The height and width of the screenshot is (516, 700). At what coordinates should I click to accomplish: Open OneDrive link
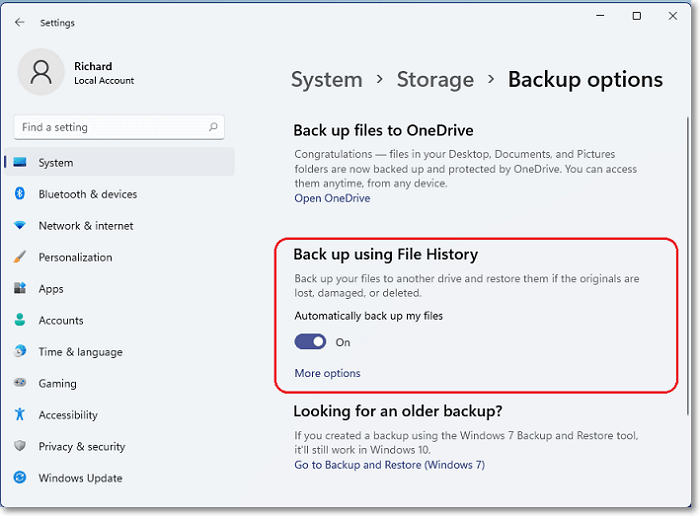pos(332,198)
